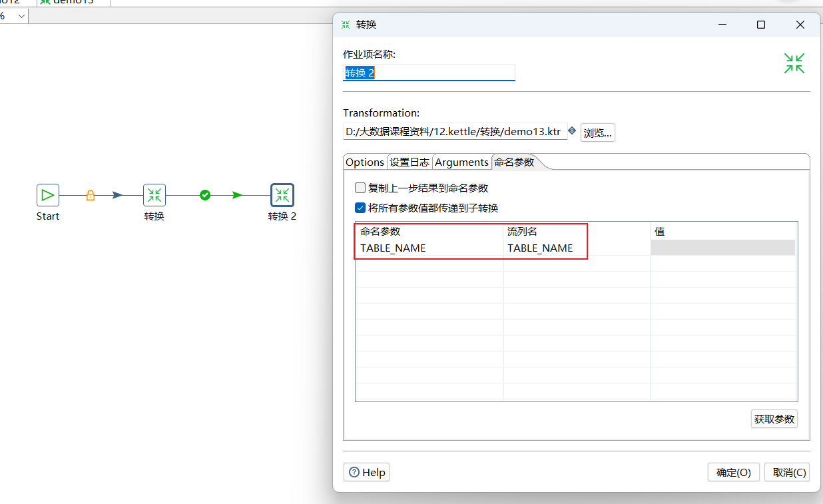The image size is (823, 504).
Task: Enable 复制上一步结果到命名参数 checkbox
Action: tap(360, 188)
